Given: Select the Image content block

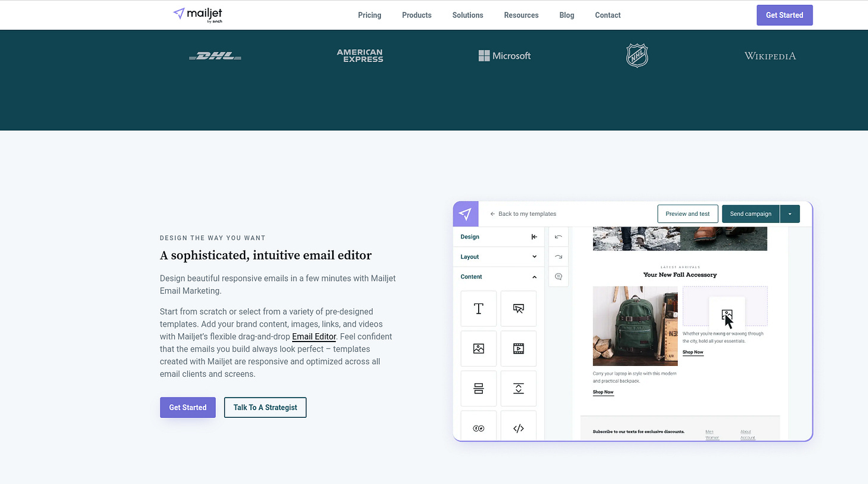Looking at the screenshot, I should [x=479, y=349].
